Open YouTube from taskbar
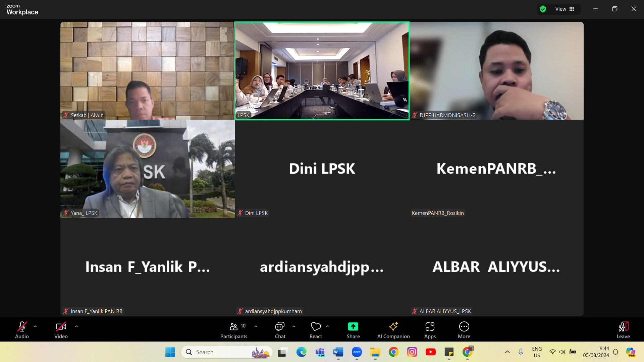644x362 pixels. (x=431, y=352)
